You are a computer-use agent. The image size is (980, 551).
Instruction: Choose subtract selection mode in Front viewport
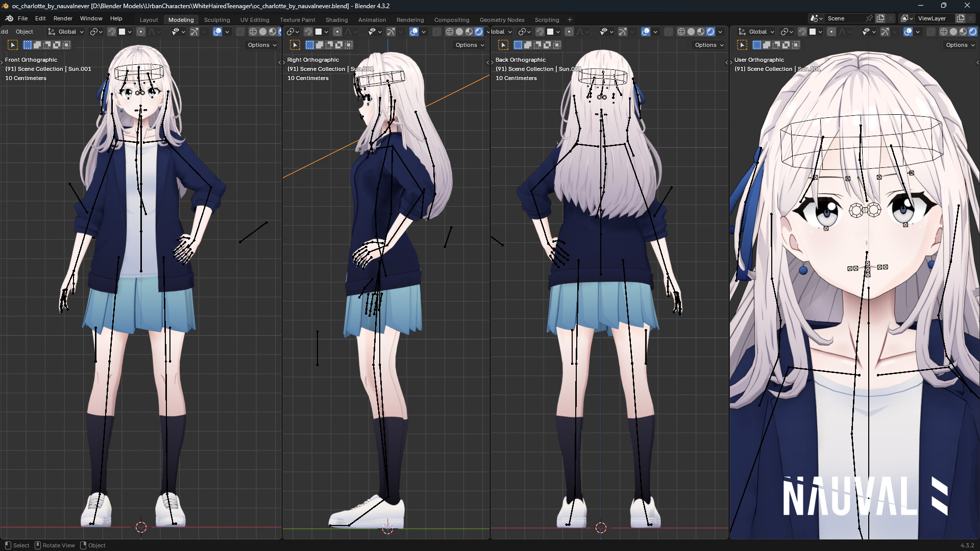click(47, 45)
